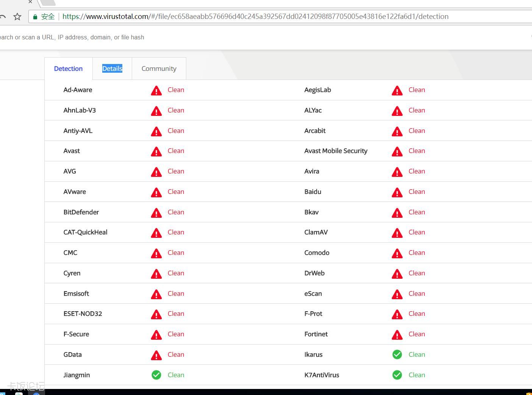The image size is (532, 395).
Task: Click the Ad-Aware engine name
Action: (78, 90)
